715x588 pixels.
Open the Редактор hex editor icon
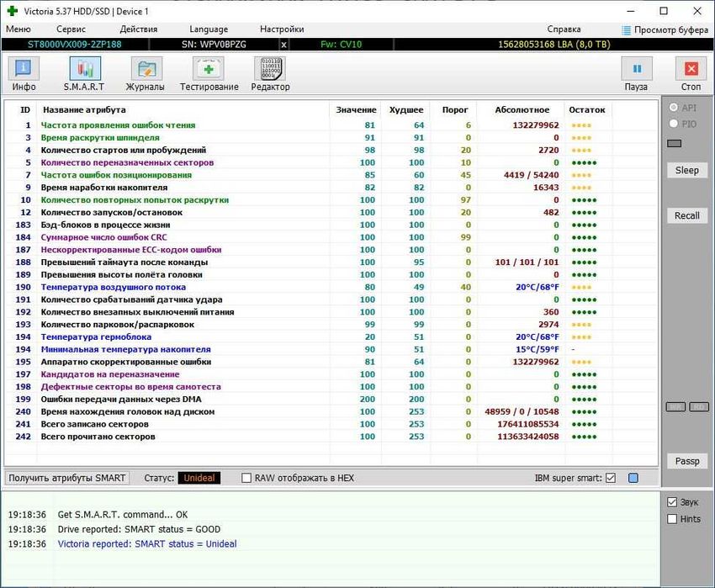(x=270, y=68)
